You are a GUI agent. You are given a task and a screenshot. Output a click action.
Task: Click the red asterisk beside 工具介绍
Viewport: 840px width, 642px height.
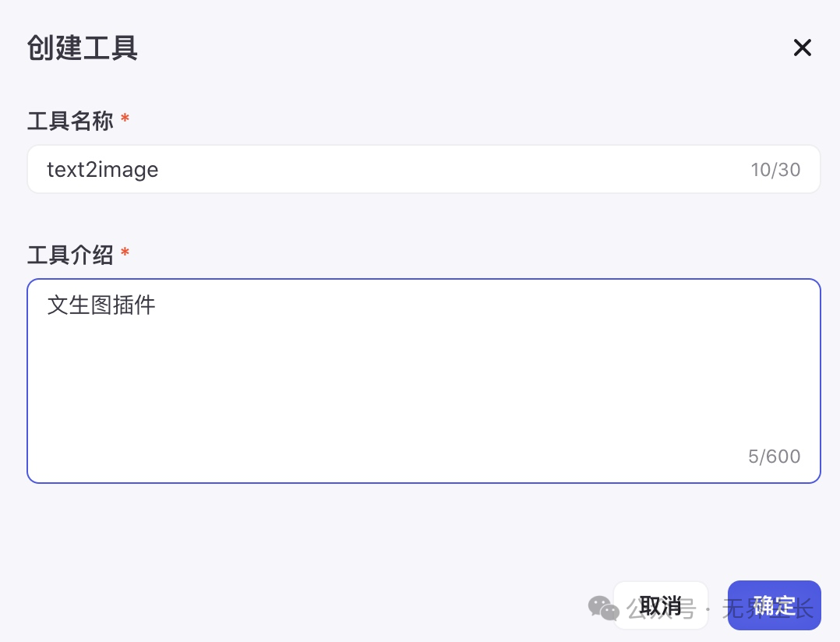125,253
